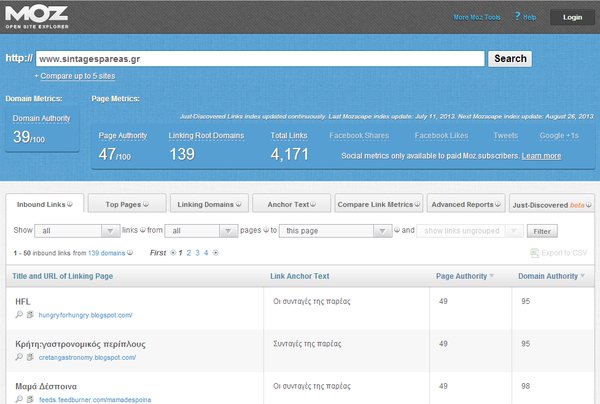This screenshot has width=600, height=404.
Task: Apply filters with the Filter button
Action: [x=542, y=231]
